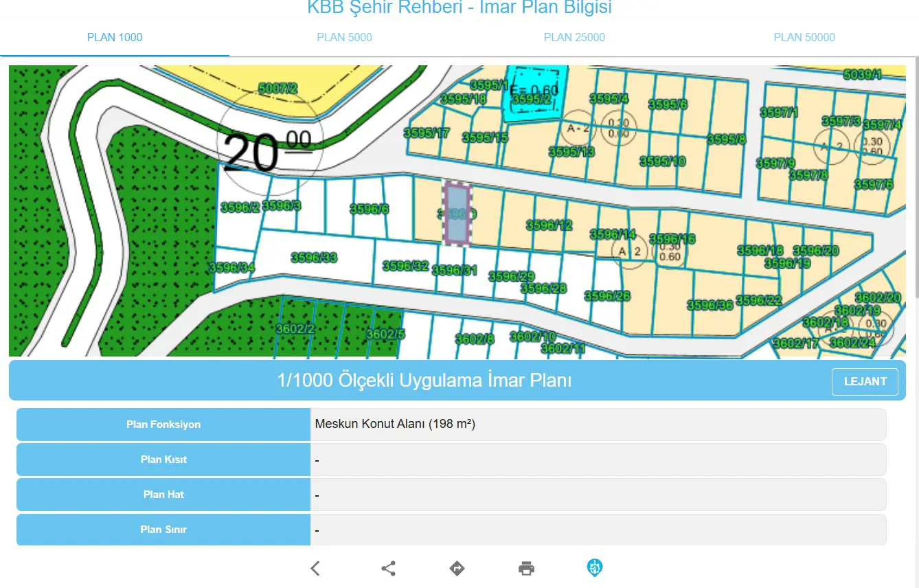Image resolution: width=919 pixels, height=588 pixels.
Task: Switch to the PLAN 1000 tab
Action: click(x=115, y=38)
